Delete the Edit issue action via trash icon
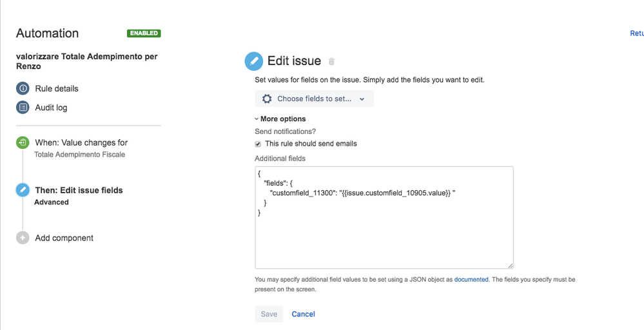This screenshot has width=644, height=330. 332,62
